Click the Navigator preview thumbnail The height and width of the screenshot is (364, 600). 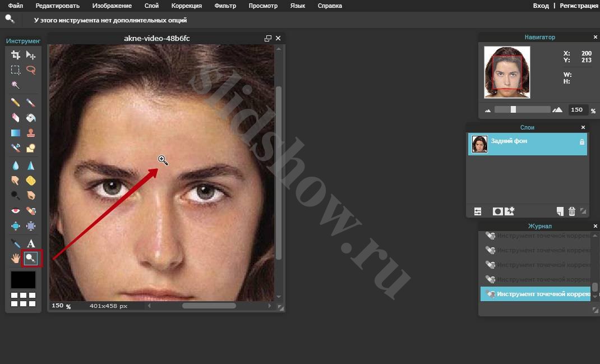(x=507, y=72)
